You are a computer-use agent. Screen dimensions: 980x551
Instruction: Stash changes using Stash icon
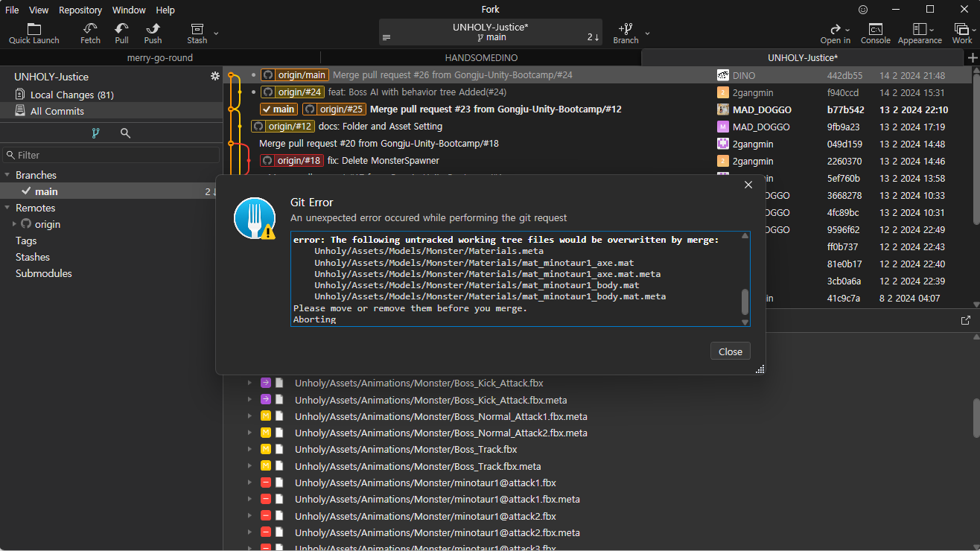pyautogui.click(x=197, y=34)
